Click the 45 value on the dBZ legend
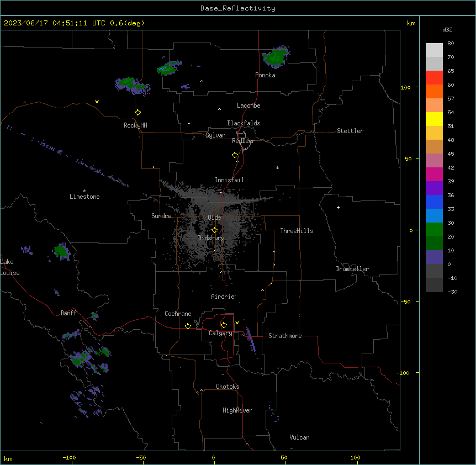Image resolution: width=476 pixels, height=465 pixels. coord(451,154)
